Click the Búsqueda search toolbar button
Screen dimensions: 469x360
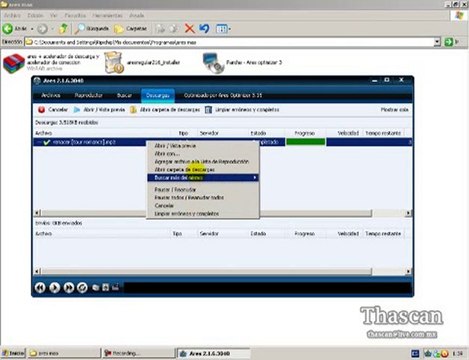coord(92,29)
